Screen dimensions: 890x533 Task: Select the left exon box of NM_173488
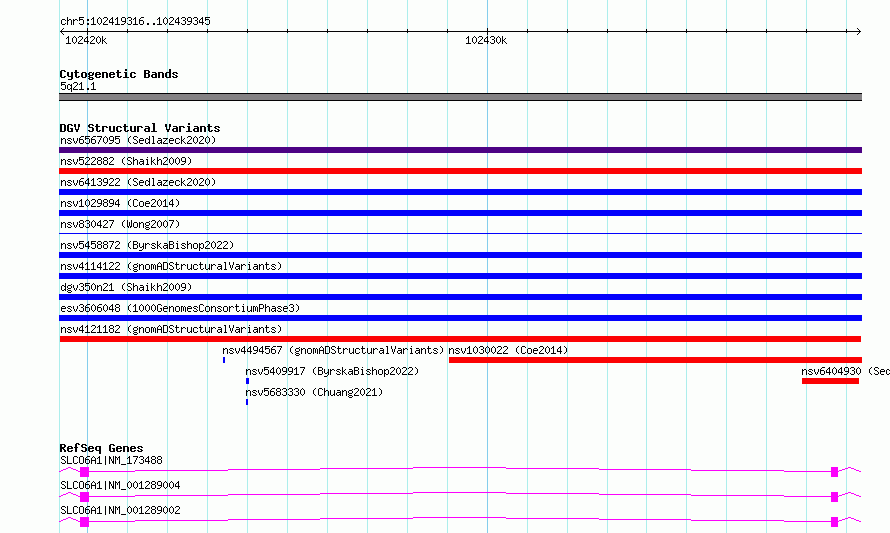(85, 472)
